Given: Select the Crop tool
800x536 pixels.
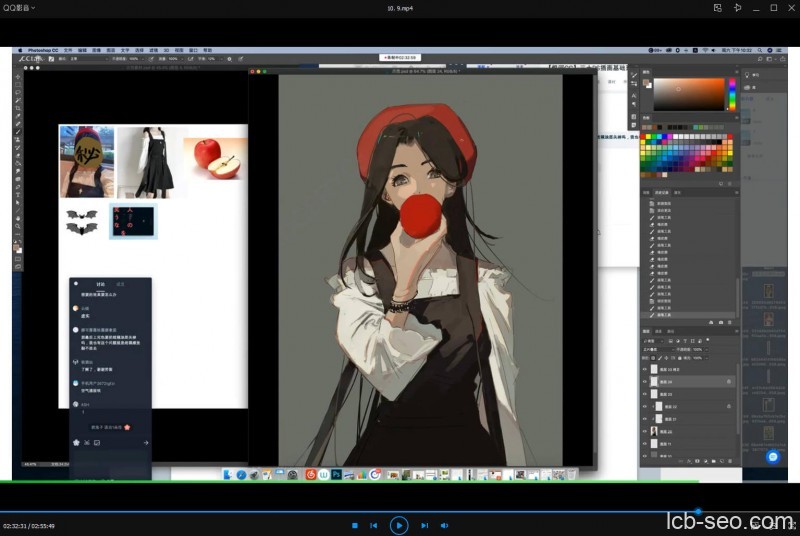Looking at the screenshot, I should point(18,108).
